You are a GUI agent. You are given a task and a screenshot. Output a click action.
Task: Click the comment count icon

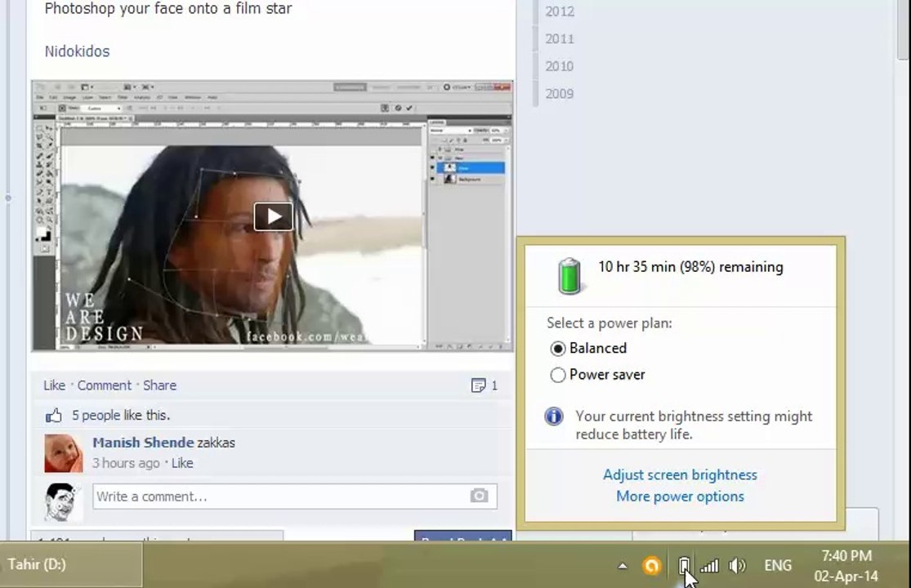478,385
